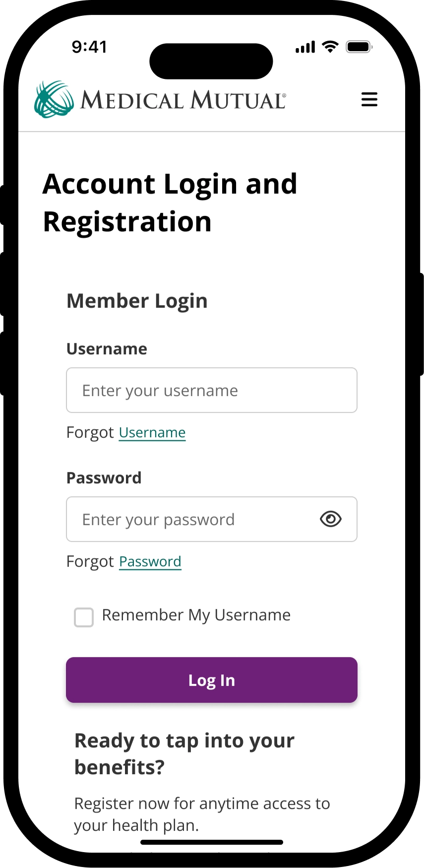Viewport: 424px width, 868px height.
Task: Click the Ready to tap into your benefits heading
Action: pos(184,753)
